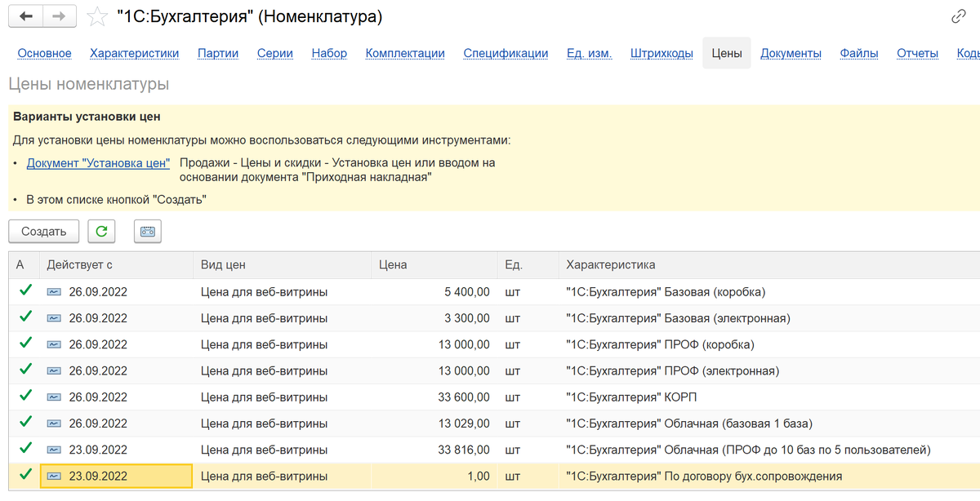Copy link using the chain icon

959,16
